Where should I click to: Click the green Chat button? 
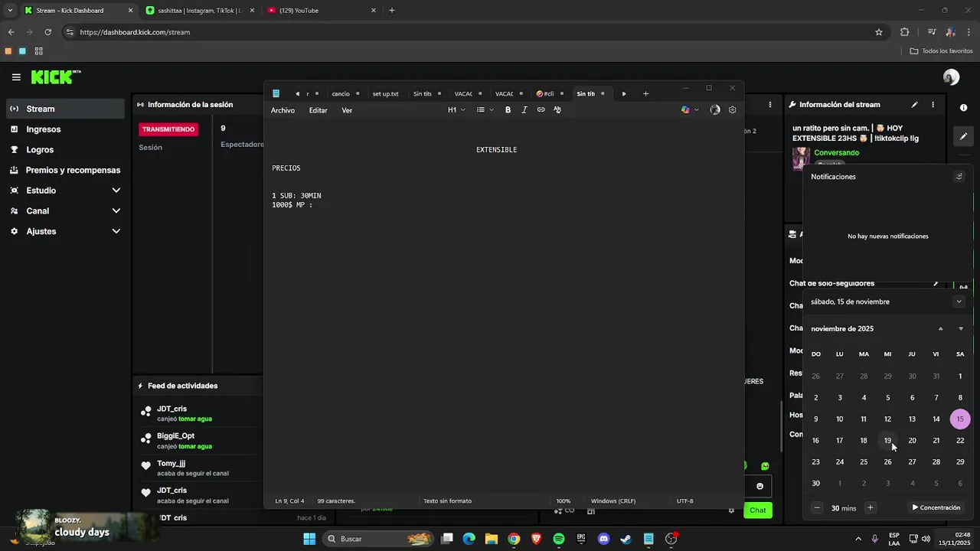click(x=757, y=510)
